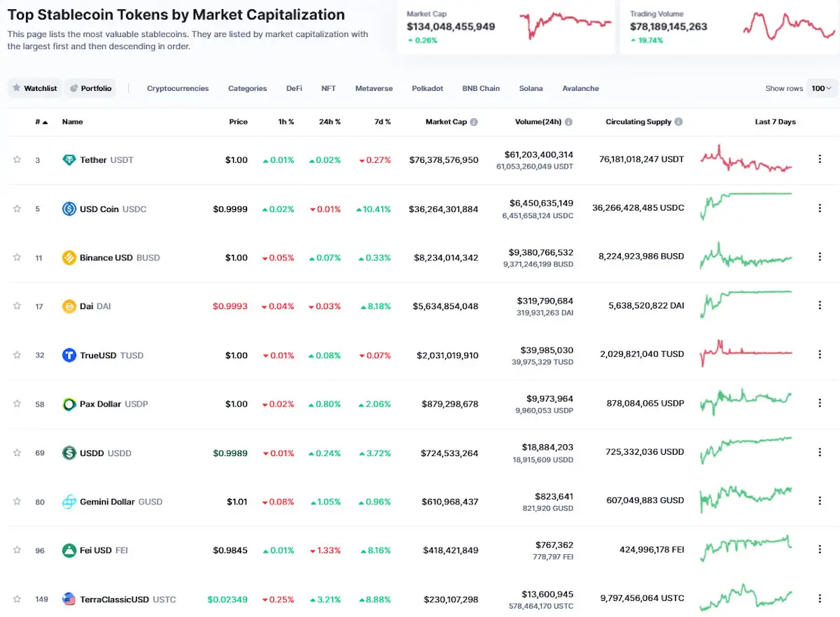Viewport: 840px width, 617px height.
Task: Switch to the Categories tab
Action: coord(247,89)
